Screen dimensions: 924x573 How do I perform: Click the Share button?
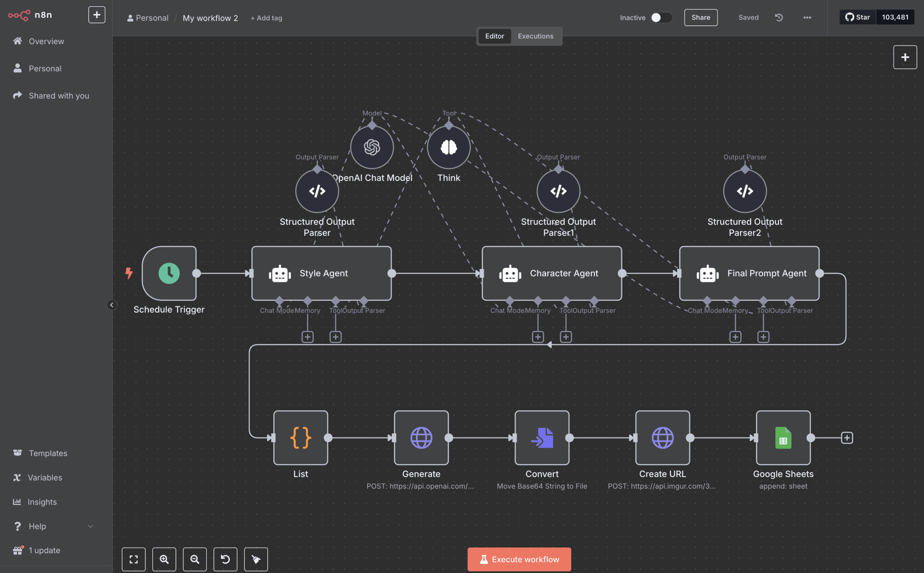point(701,17)
